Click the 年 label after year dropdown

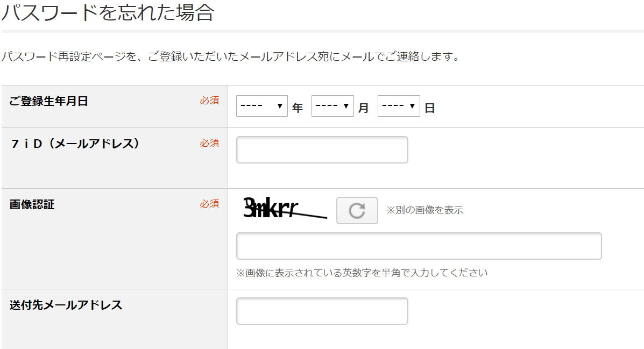(x=298, y=108)
